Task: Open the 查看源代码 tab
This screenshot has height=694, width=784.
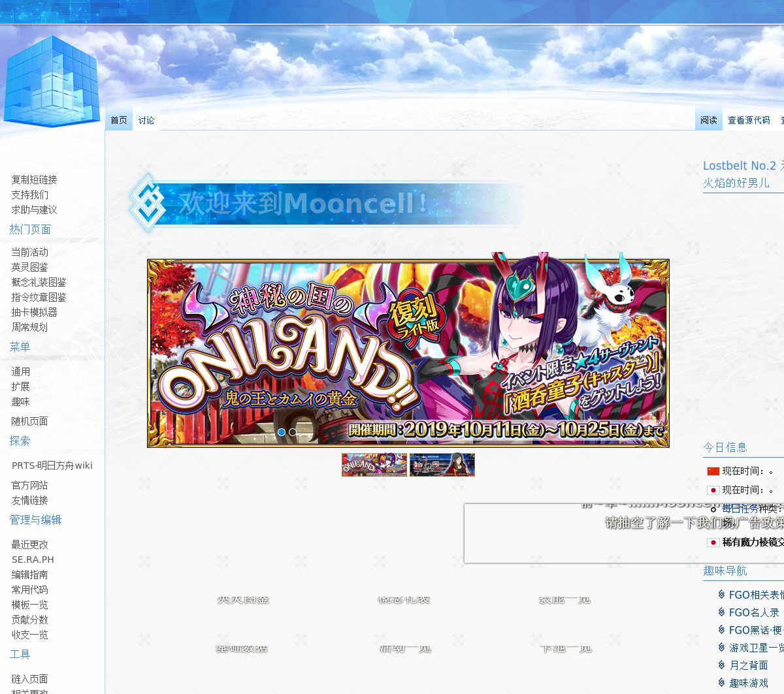Action: 749,120
